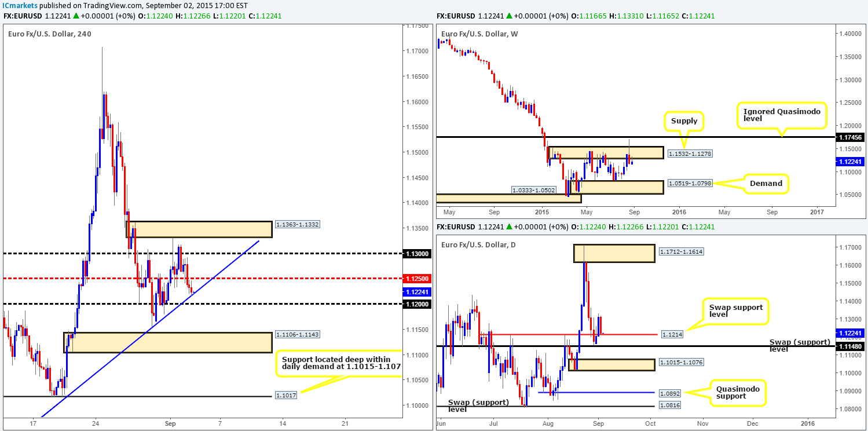This screenshot has height=431, width=868.
Task: Click the 'Swap support level' yellow callout
Action: pyautogui.click(x=735, y=312)
